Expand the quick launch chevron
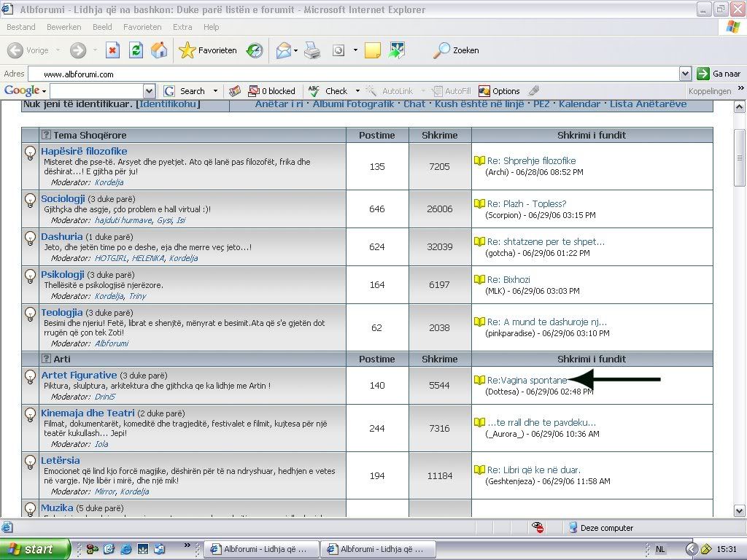This screenshot has width=747, height=560. pyautogui.click(x=187, y=545)
